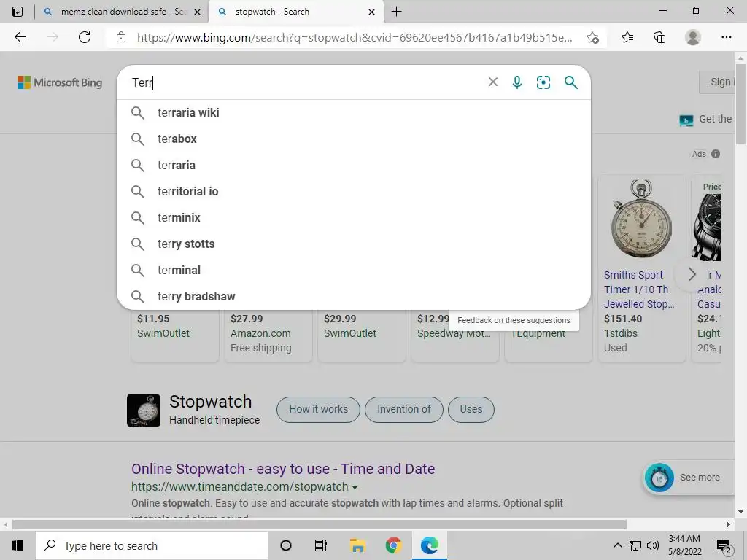The width and height of the screenshot is (747, 560).
Task: Open Smiths Sport Timer product link
Action: click(x=639, y=289)
